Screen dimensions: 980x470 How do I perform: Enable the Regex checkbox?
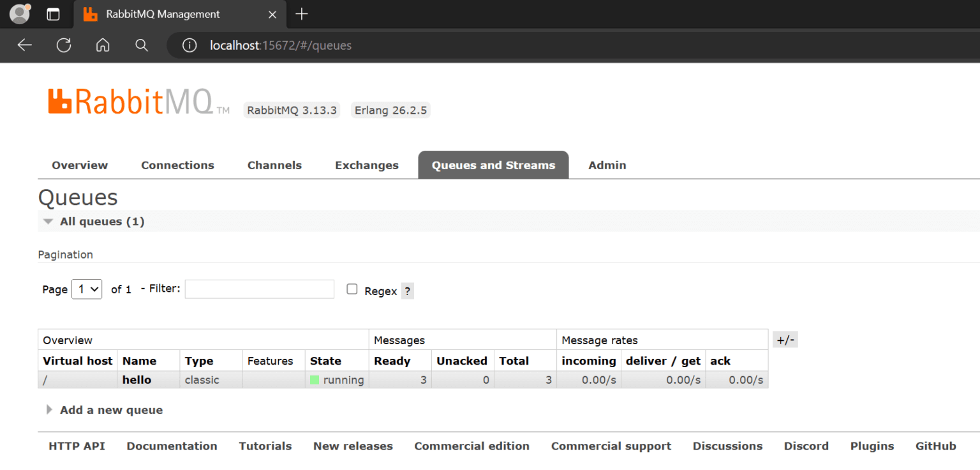click(x=352, y=289)
